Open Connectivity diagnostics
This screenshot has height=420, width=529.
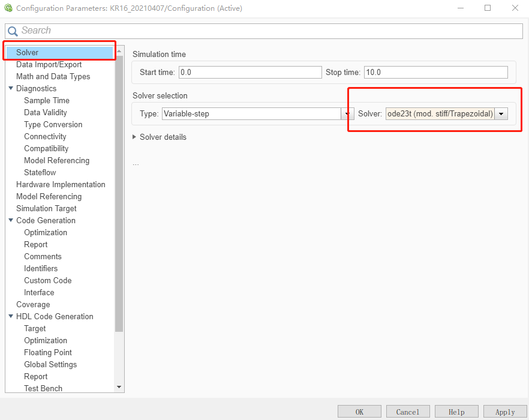45,136
